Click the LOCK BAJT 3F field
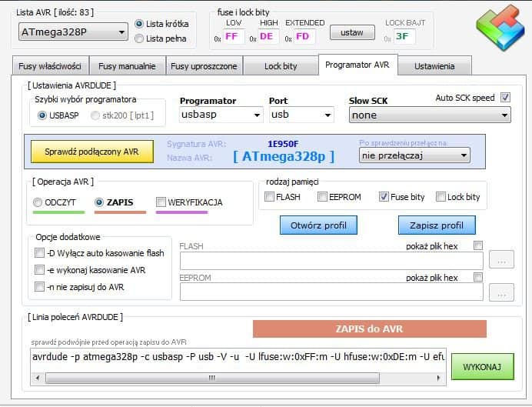Screen dimensions: 532x407 click(404, 37)
